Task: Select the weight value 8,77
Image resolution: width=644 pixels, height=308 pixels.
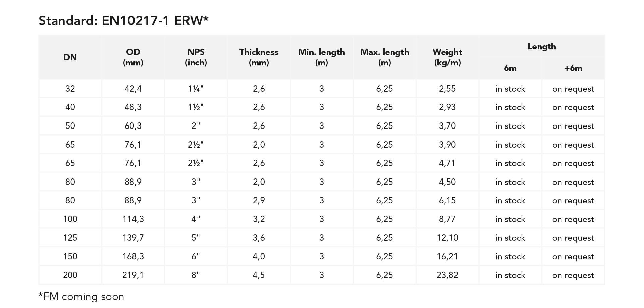Action: tap(447, 219)
